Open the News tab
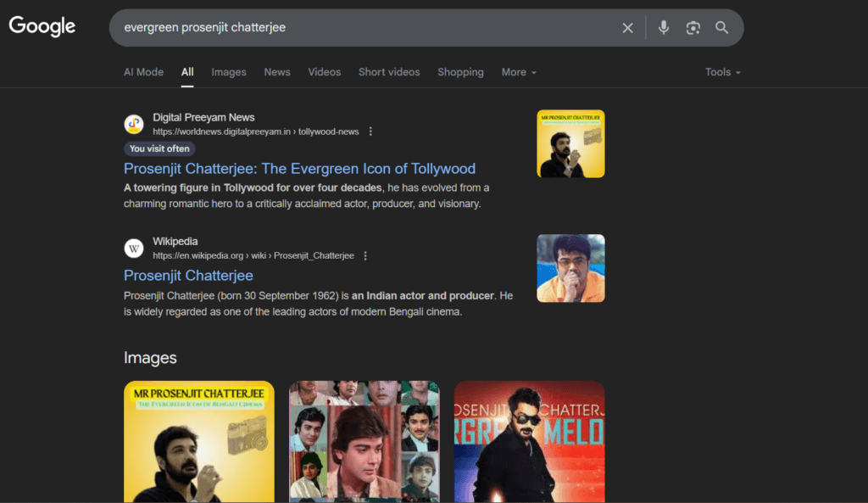868x503 pixels. pyautogui.click(x=277, y=72)
